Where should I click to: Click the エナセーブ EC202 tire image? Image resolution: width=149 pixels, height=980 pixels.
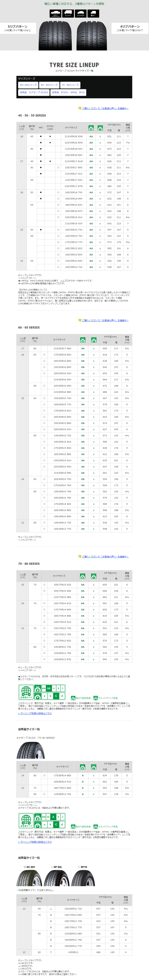pos(30,751)
